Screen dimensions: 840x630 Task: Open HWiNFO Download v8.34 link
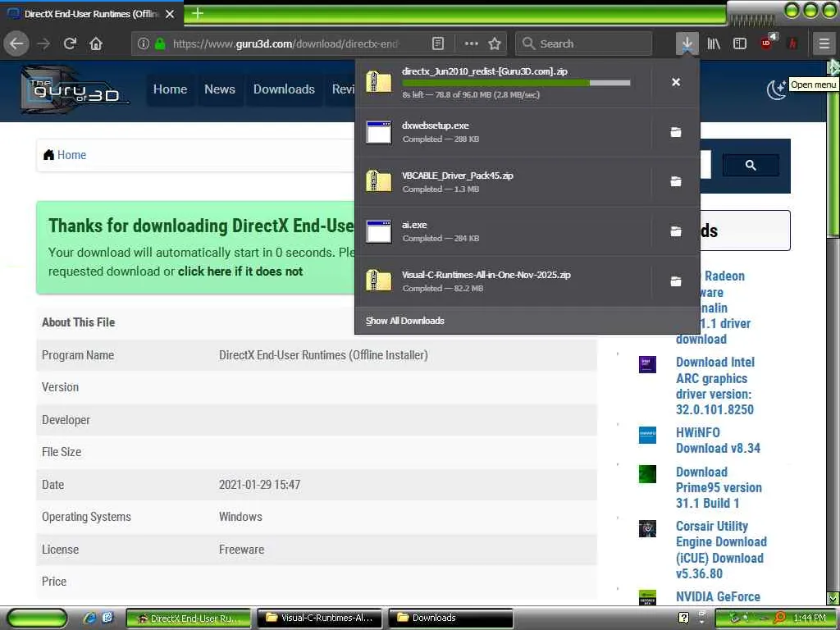point(718,441)
